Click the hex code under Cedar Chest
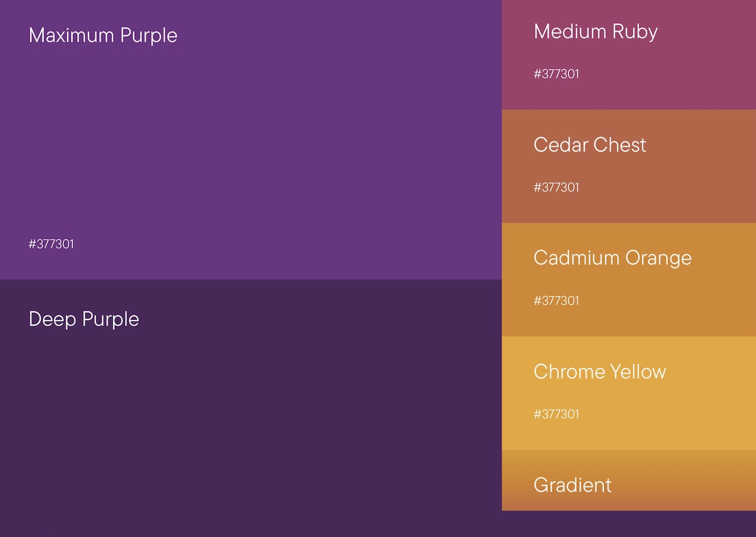This screenshot has height=537, width=756. [556, 188]
